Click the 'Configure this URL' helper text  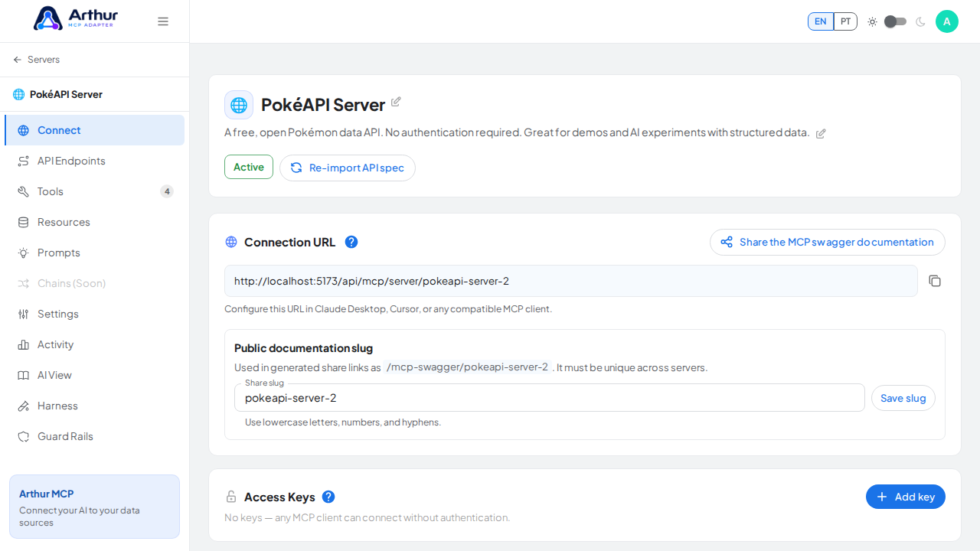tap(388, 309)
